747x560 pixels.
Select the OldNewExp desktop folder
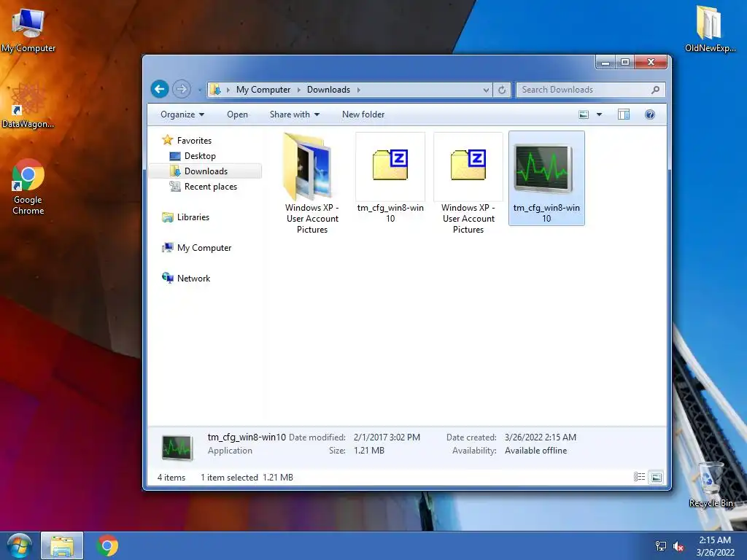click(710, 28)
